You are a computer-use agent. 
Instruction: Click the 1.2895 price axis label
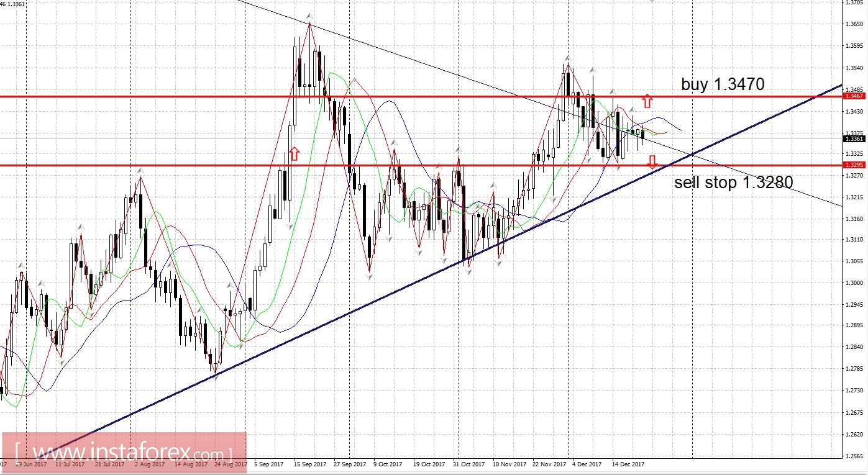pyautogui.click(x=855, y=326)
